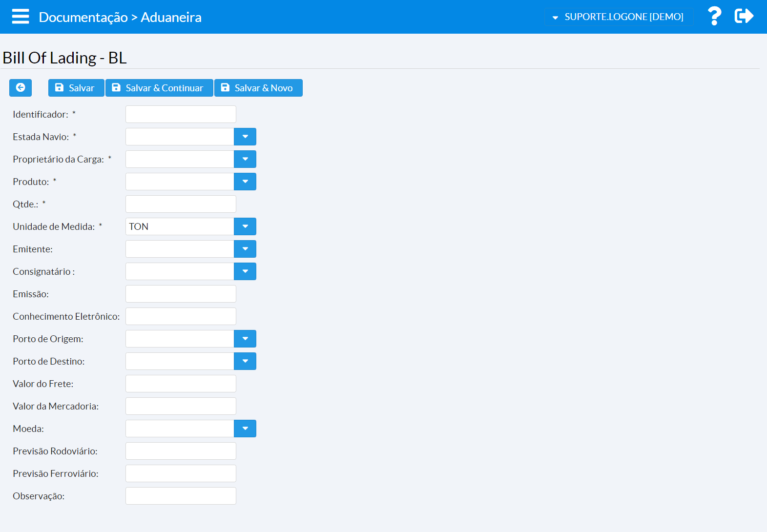Open the hamburger navigation menu
Viewport: 767px width, 532px height.
click(x=21, y=17)
